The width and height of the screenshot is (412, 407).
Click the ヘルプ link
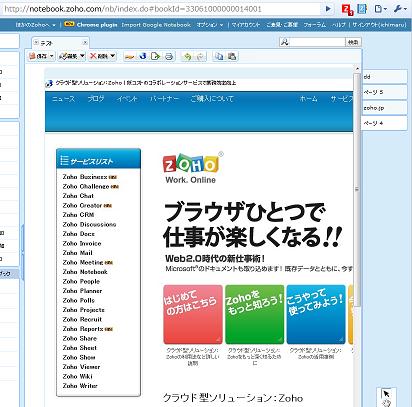point(339,25)
